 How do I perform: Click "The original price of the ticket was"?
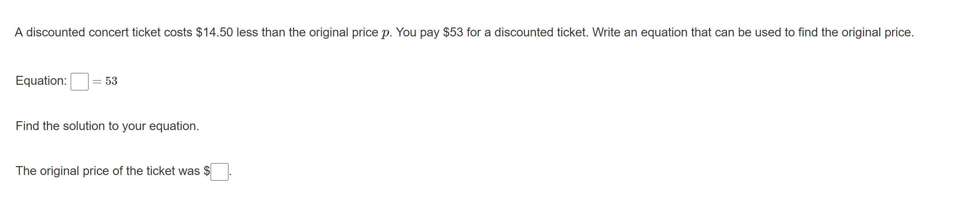coord(108,171)
